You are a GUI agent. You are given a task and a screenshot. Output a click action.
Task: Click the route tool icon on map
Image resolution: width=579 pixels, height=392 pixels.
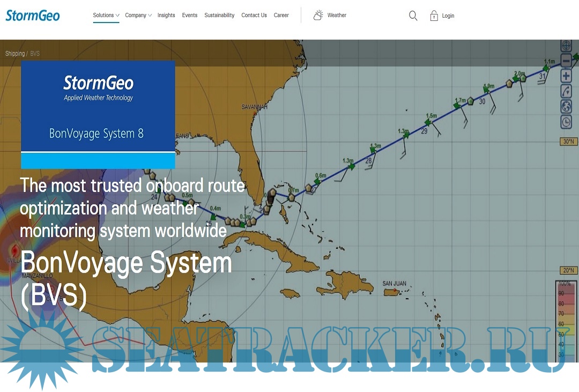(566, 91)
